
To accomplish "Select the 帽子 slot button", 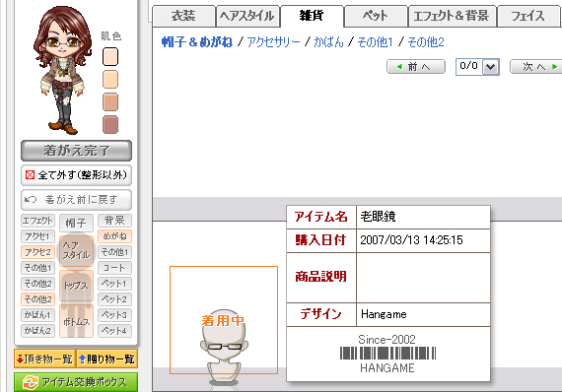I will [x=76, y=223].
